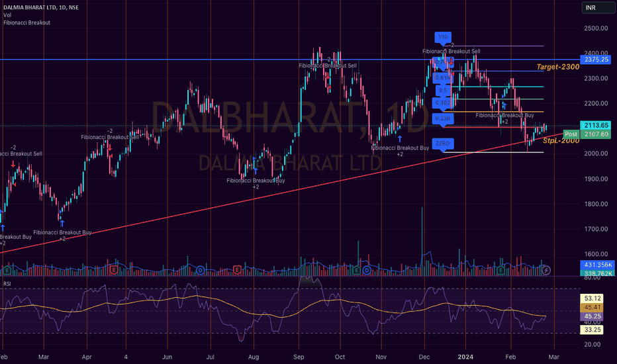Click the 2024 label on time axis
This screenshot has height=364, width=617.
465,357
